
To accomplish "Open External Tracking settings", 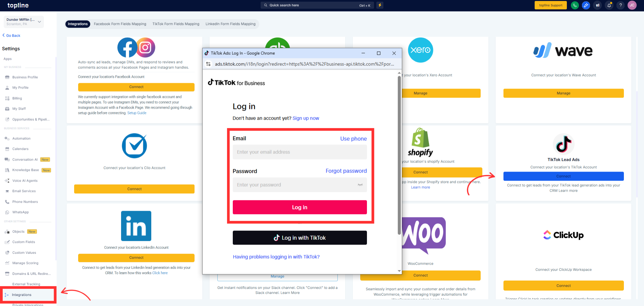I will (x=26, y=284).
